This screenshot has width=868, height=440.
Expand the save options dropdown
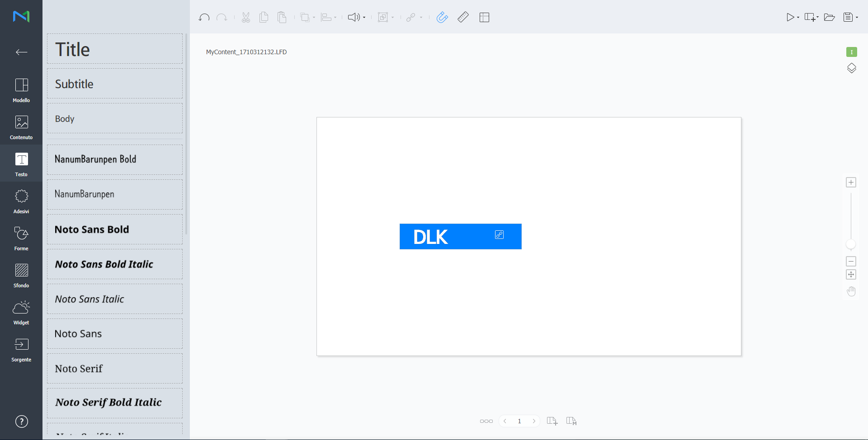857,18
